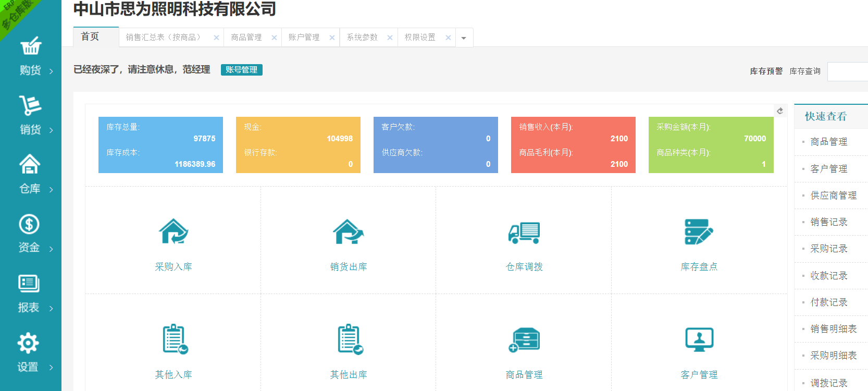Click the 其他入库 clipboard icon

(175, 339)
